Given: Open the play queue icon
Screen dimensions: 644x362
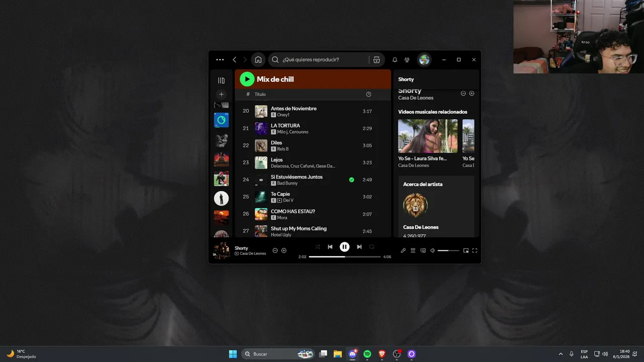Looking at the screenshot, I should point(413,250).
